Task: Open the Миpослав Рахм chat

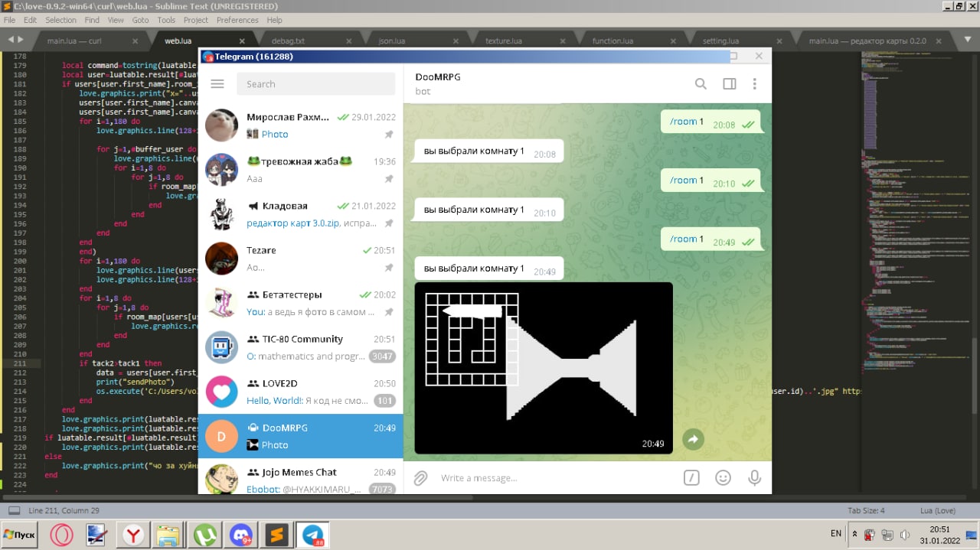Action: click(300, 125)
